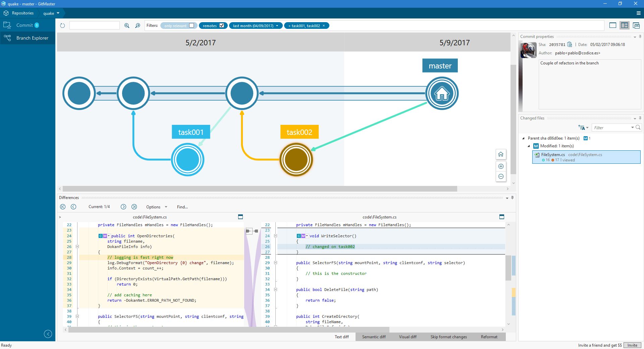
Task: Select the orange task002 commit node
Action: coord(296,160)
